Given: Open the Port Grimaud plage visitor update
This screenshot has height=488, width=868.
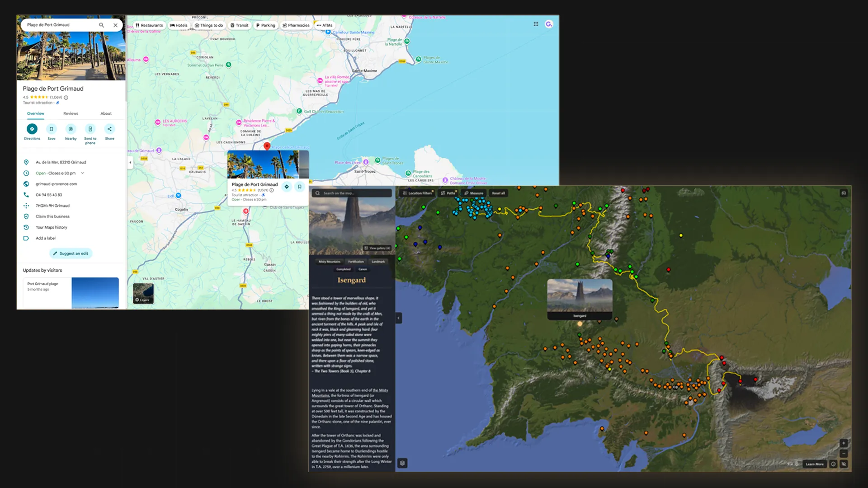Looking at the screenshot, I should (71, 293).
